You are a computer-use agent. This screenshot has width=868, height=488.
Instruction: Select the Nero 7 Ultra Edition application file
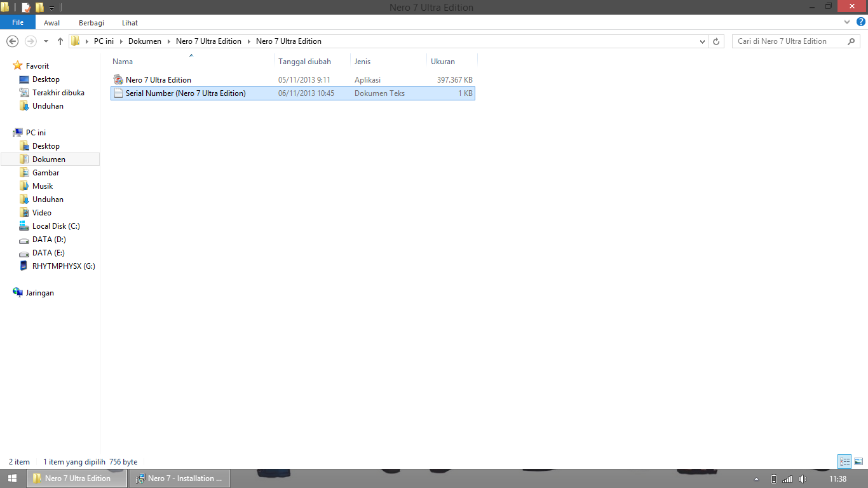pyautogui.click(x=293, y=80)
